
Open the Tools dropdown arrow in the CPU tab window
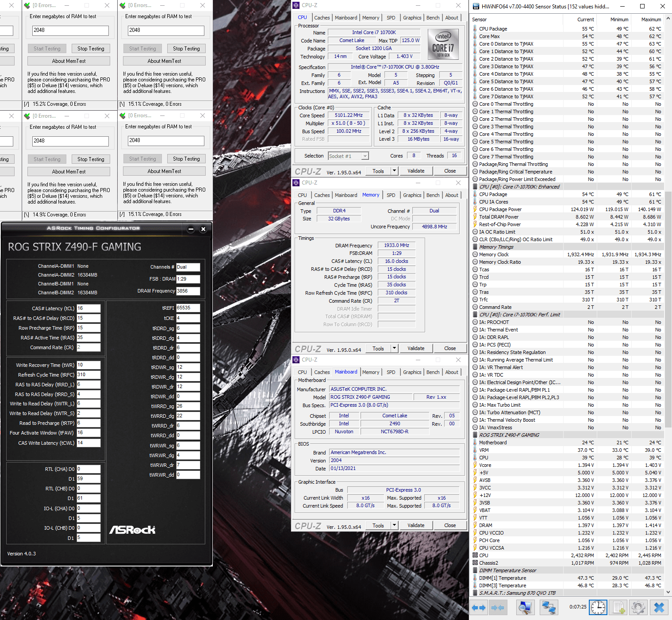(395, 171)
